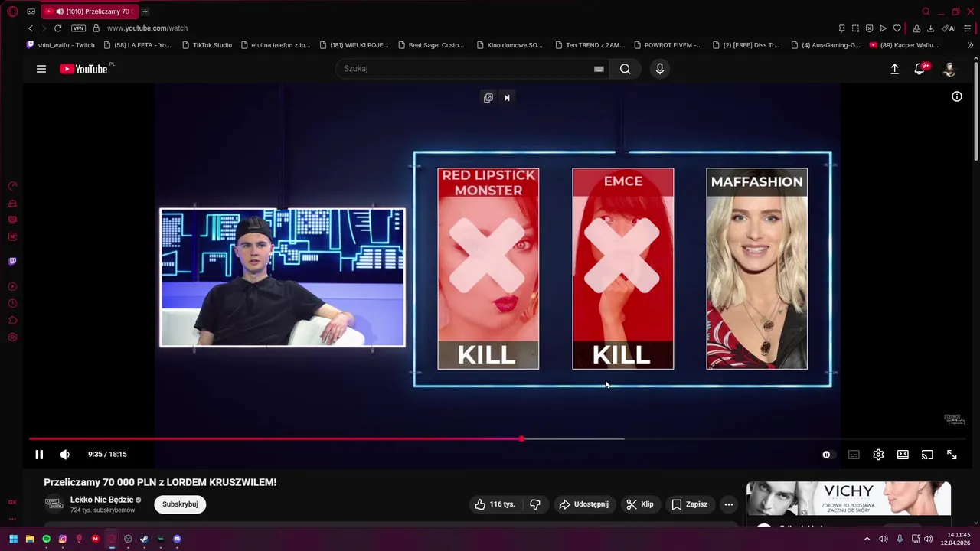Open browser downloads

pyautogui.click(x=930, y=28)
